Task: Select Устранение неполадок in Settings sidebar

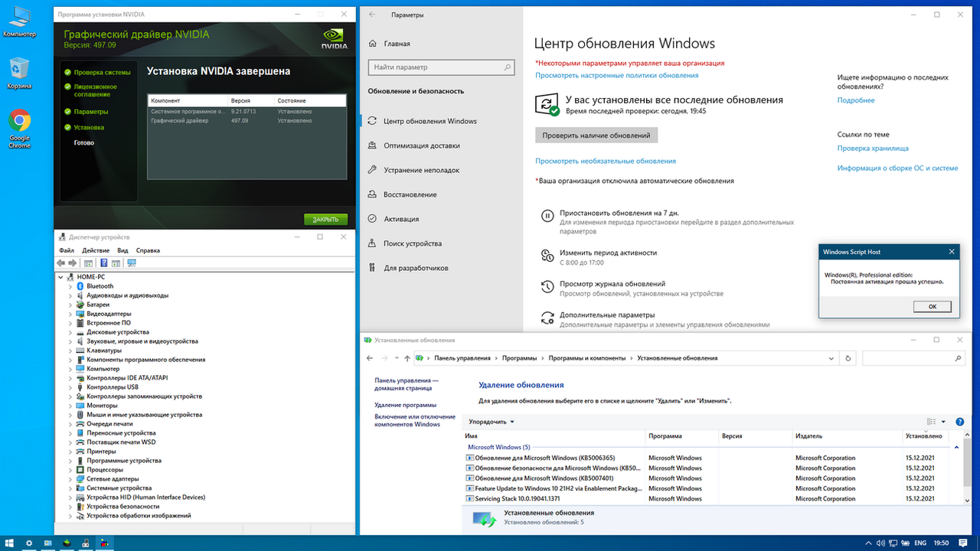Action: tap(422, 170)
